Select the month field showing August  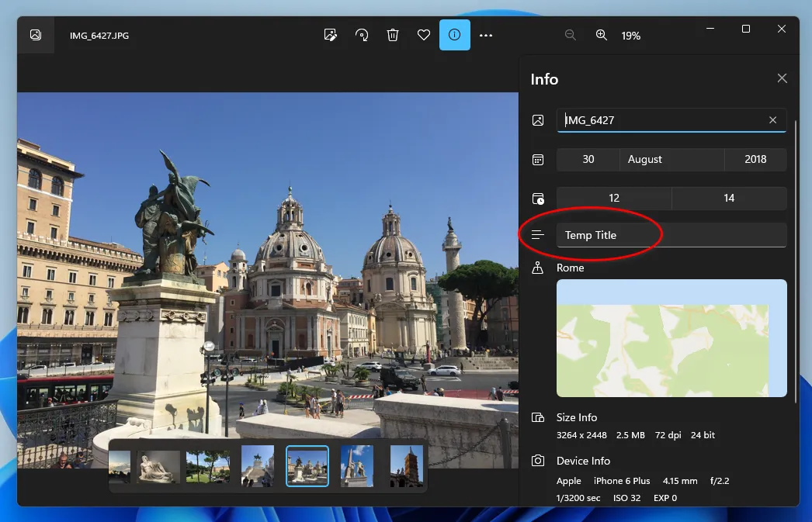(671, 159)
